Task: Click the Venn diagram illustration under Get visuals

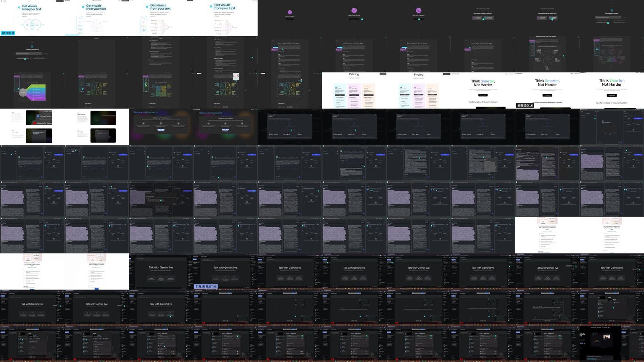Action: tap(31, 25)
